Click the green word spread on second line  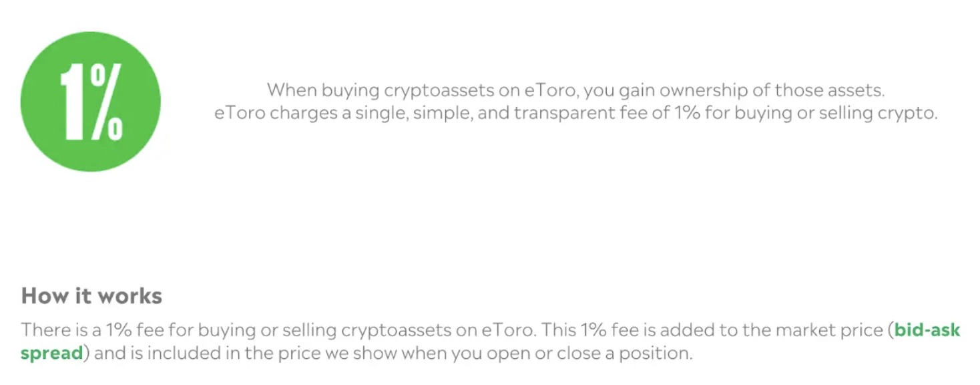point(52,354)
